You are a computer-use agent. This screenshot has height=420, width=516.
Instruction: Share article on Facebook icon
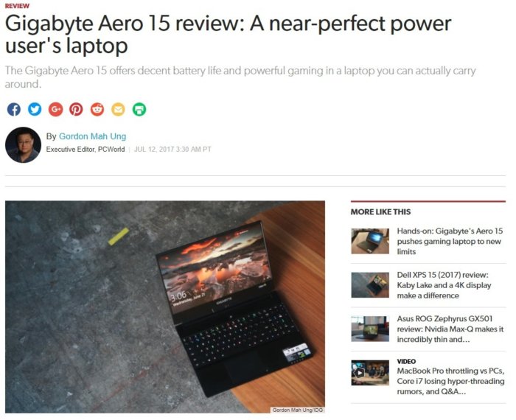pyautogui.click(x=14, y=110)
